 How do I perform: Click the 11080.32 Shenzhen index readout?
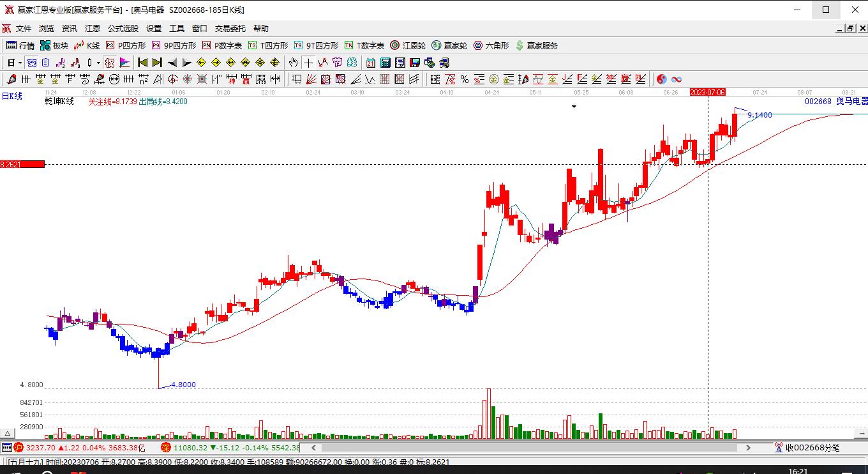click(190, 448)
